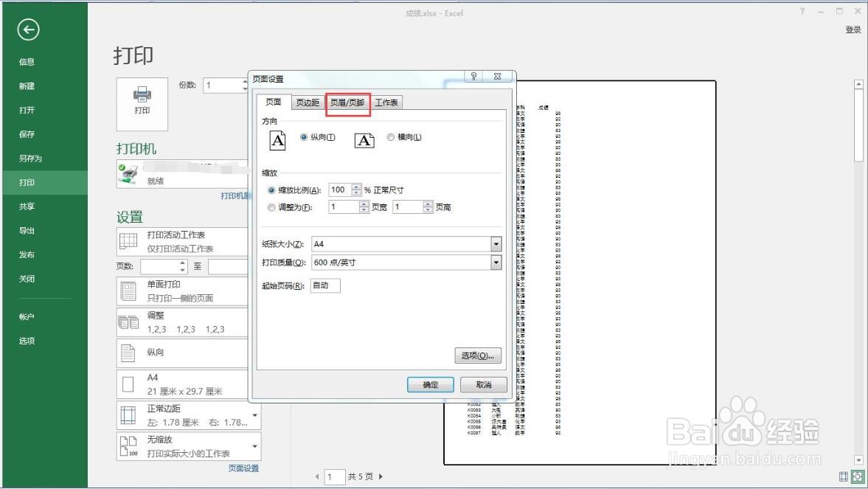Adjust the 缩放比例 percentage spinner
The height and width of the screenshot is (489, 868).
pyautogui.click(x=356, y=190)
